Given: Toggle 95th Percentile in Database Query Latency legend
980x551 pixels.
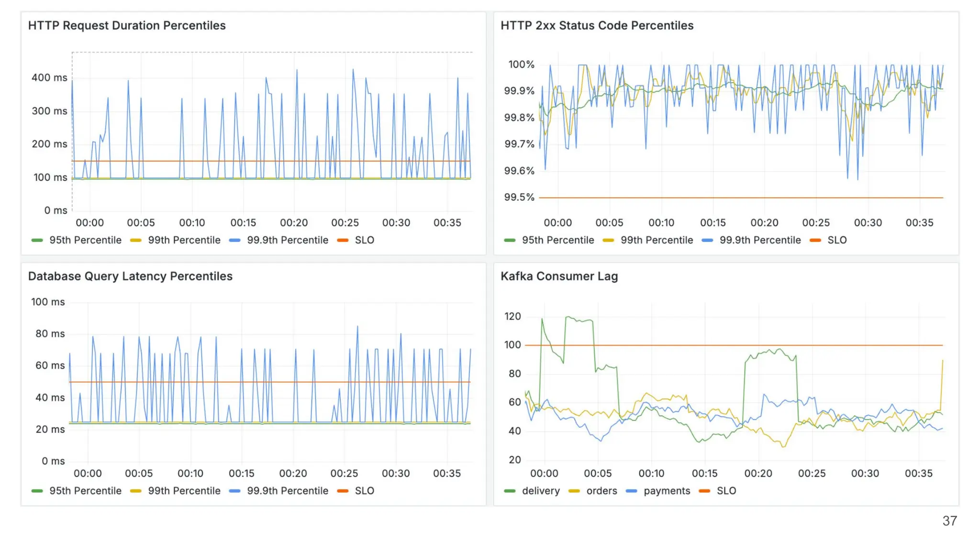Looking at the screenshot, I should [x=85, y=491].
